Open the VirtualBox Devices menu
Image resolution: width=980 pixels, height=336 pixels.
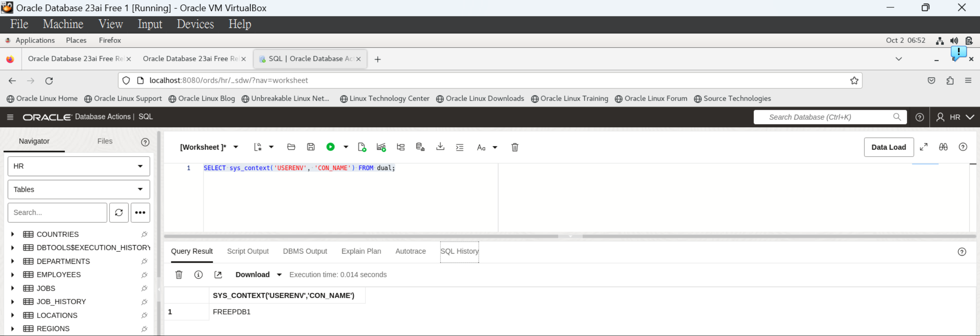(x=195, y=24)
